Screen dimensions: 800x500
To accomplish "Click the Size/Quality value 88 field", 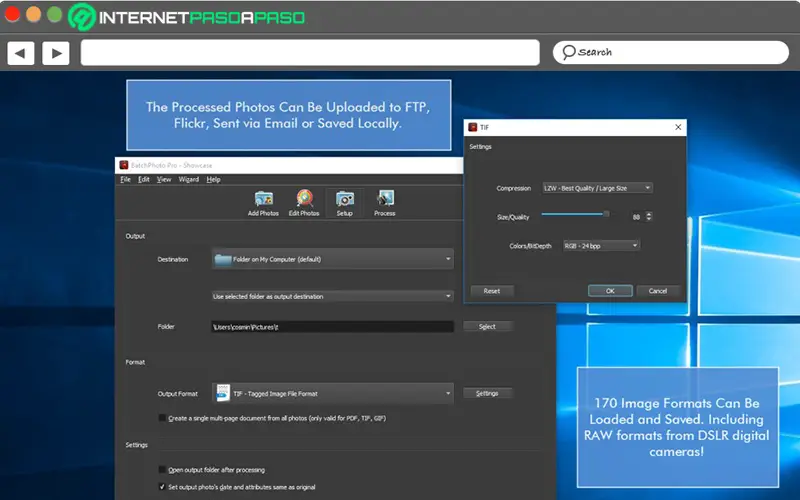I will (634, 217).
